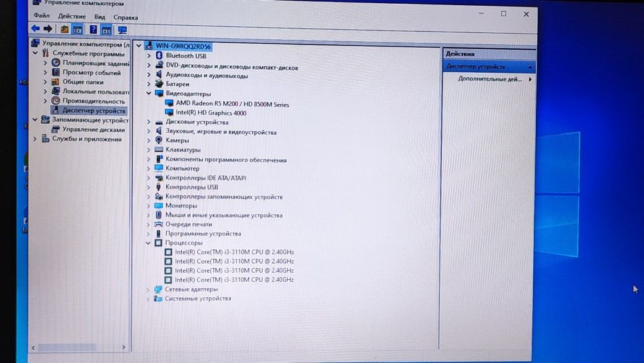
Task: Select Программные устройства category
Action: (x=203, y=233)
